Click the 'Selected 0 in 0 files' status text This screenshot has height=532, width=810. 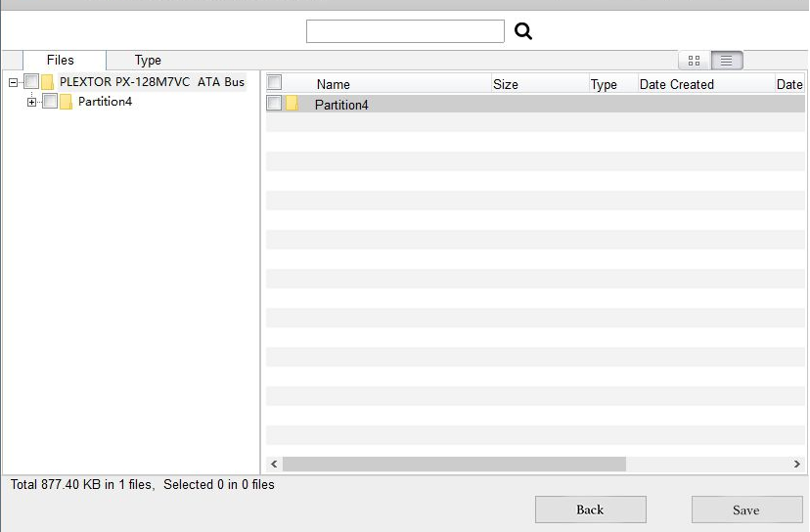point(219,484)
